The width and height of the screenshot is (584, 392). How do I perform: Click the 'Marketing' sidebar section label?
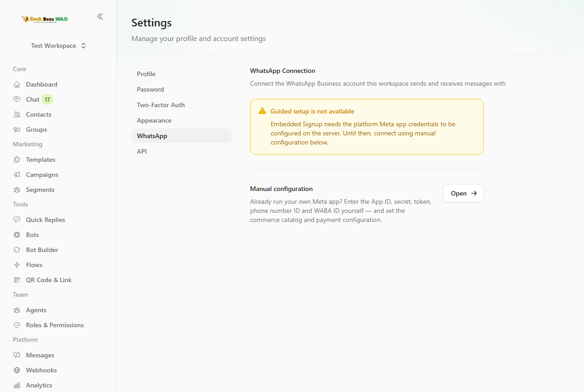[27, 144]
